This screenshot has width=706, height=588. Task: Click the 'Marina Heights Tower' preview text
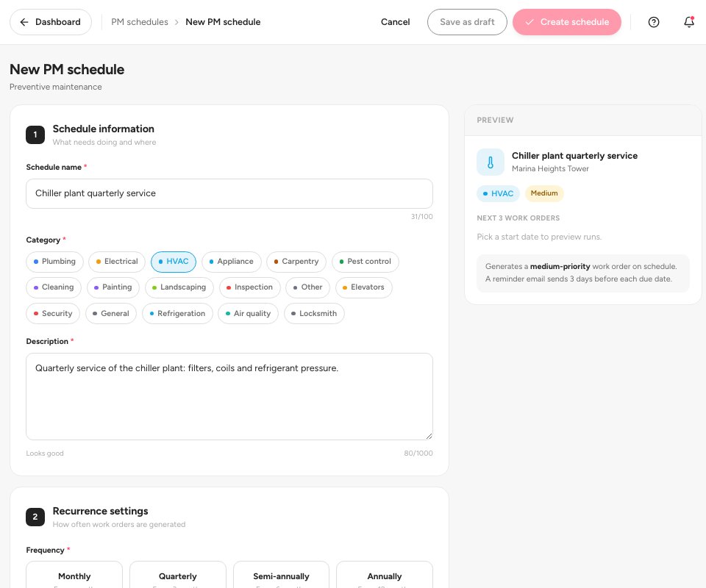point(550,169)
